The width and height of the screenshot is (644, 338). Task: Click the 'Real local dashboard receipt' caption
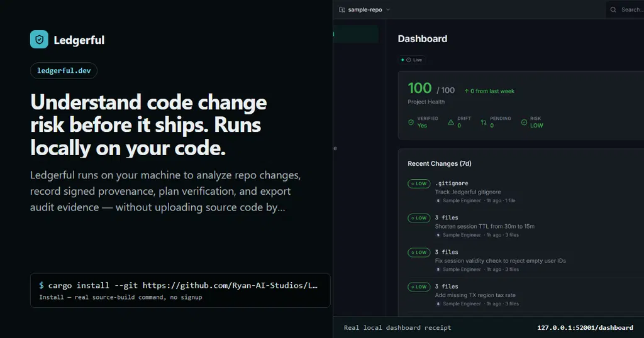[397, 328]
